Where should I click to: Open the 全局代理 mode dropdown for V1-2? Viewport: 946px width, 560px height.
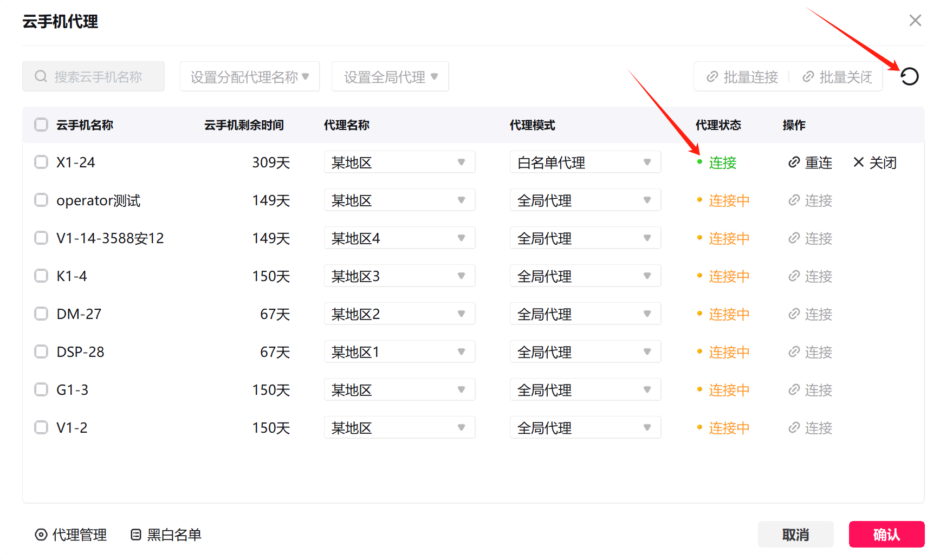coord(585,427)
